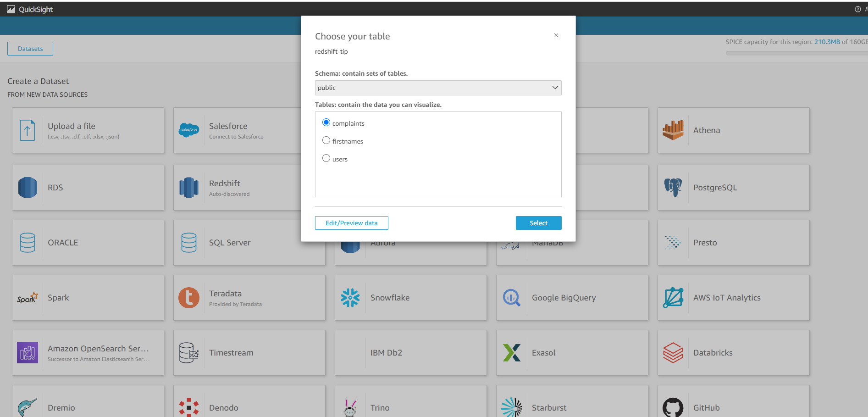Open the Schema dropdown showing public
The width and height of the screenshot is (868, 417).
(x=438, y=88)
